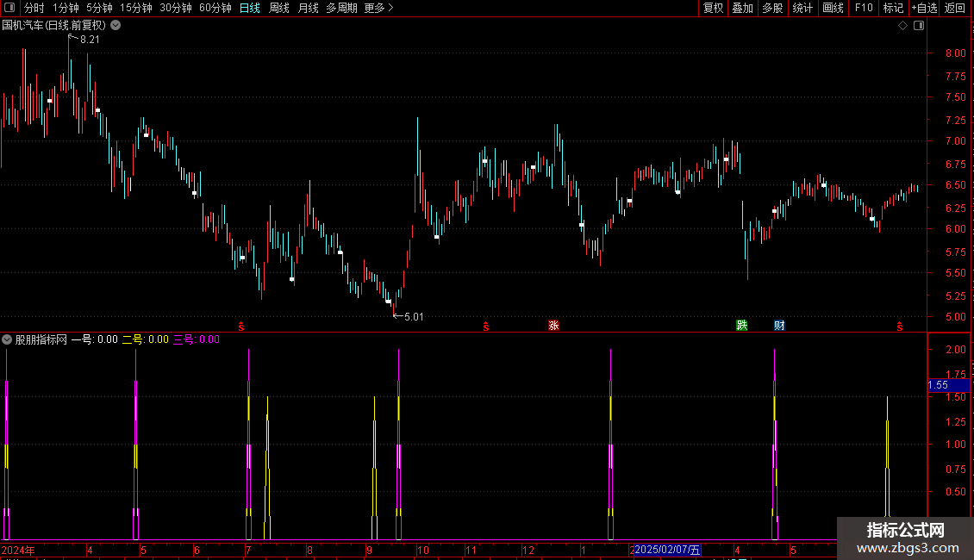Viewport: 974px width, 560px height.
Task: Open the 多周期 multi-period view
Action: [x=341, y=8]
